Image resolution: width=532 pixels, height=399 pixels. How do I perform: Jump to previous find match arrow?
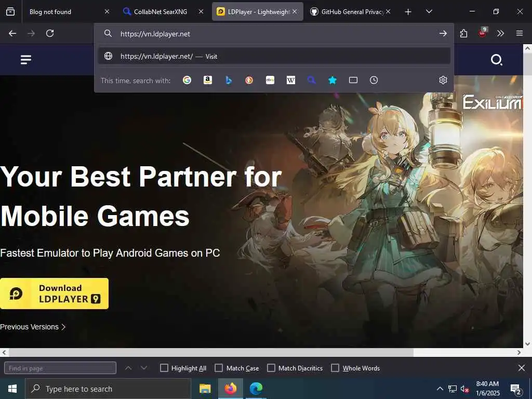pyautogui.click(x=128, y=368)
